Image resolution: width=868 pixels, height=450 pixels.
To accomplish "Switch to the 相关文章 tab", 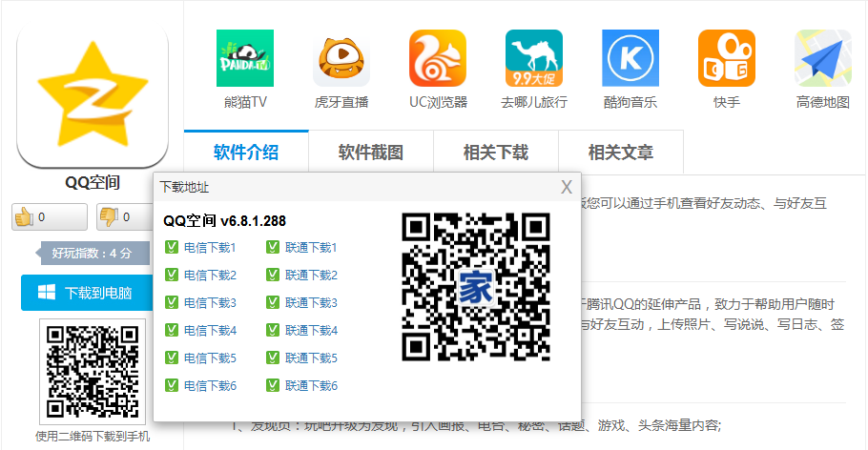I will [x=621, y=153].
